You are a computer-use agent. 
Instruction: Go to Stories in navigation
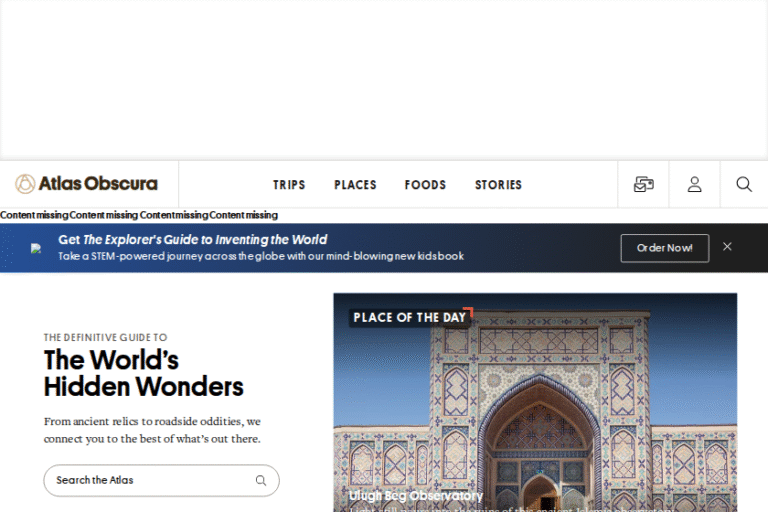pyautogui.click(x=498, y=185)
